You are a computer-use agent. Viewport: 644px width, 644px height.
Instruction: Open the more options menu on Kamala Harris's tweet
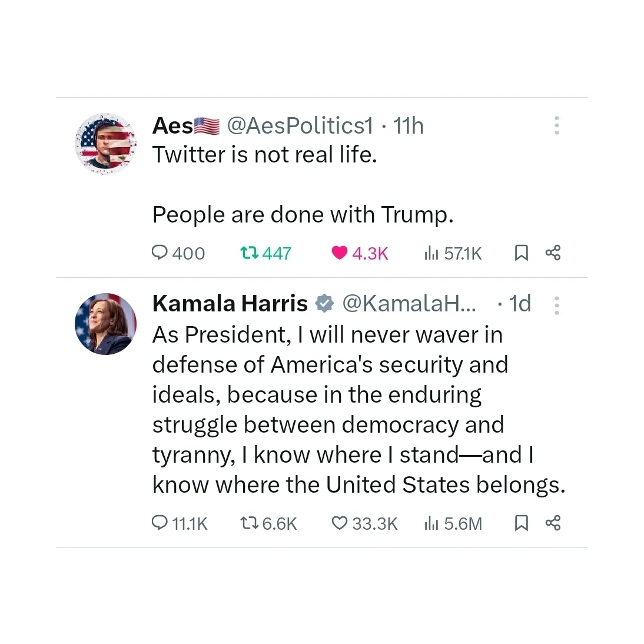(556, 304)
